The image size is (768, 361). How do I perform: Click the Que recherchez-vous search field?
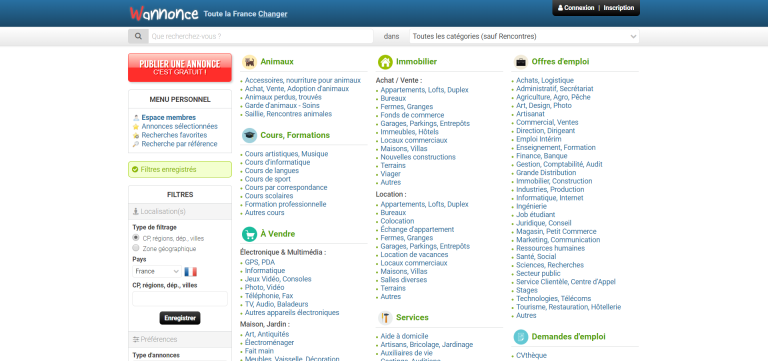(261, 36)
